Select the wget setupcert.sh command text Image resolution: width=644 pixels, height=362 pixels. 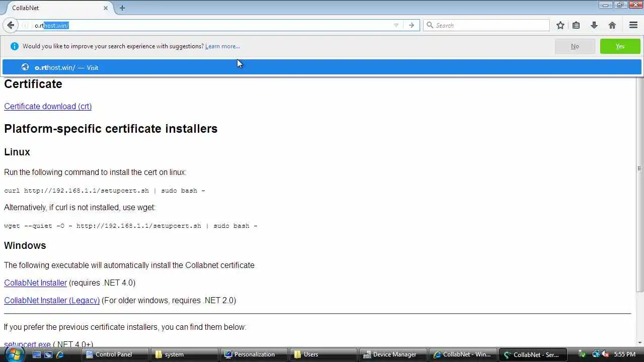(x=131, y=226)
